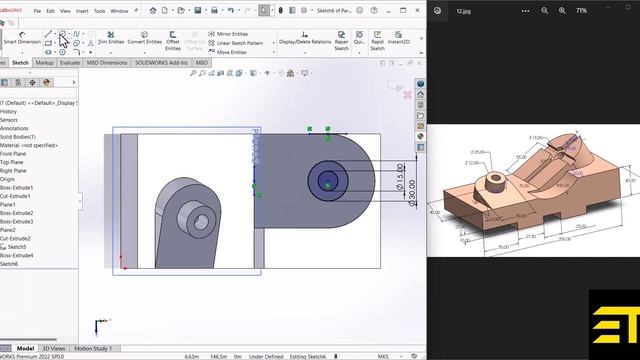Switch to the Motion Study 1 tab

click(93, 349)
